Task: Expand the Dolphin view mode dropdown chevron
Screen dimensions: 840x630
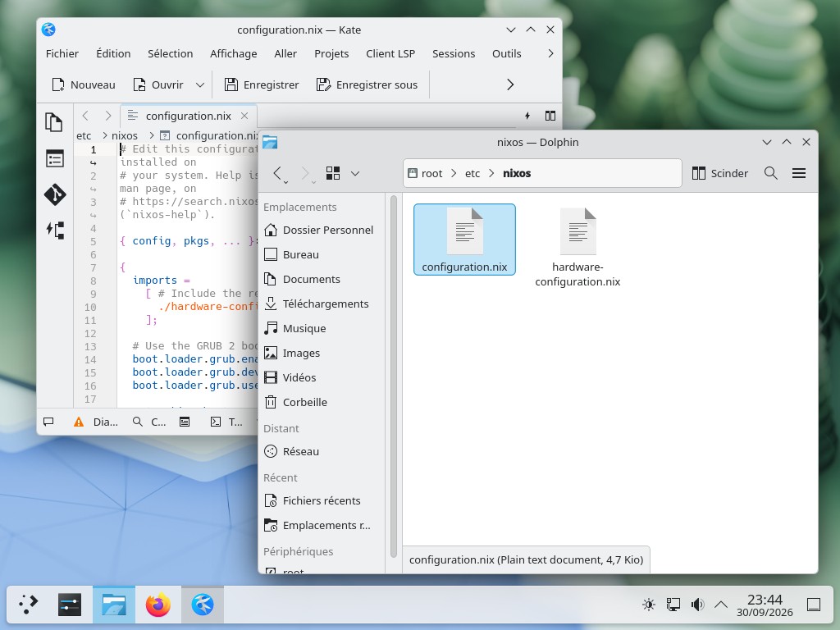Action: [354, 173]
